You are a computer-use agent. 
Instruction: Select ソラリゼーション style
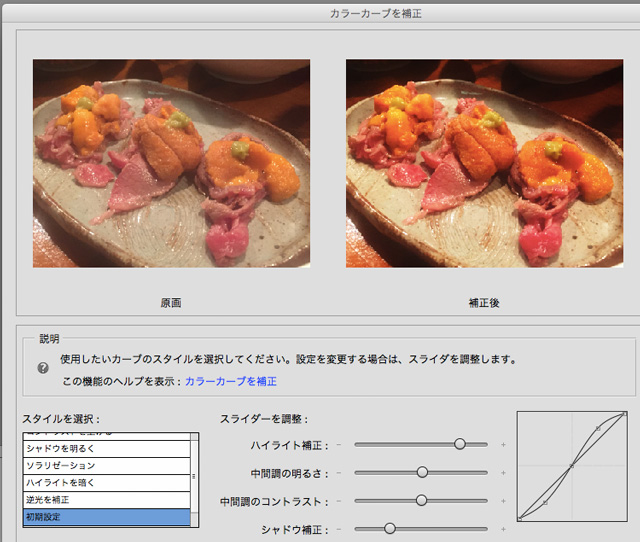pyautogui.click(x=106, y=466)
